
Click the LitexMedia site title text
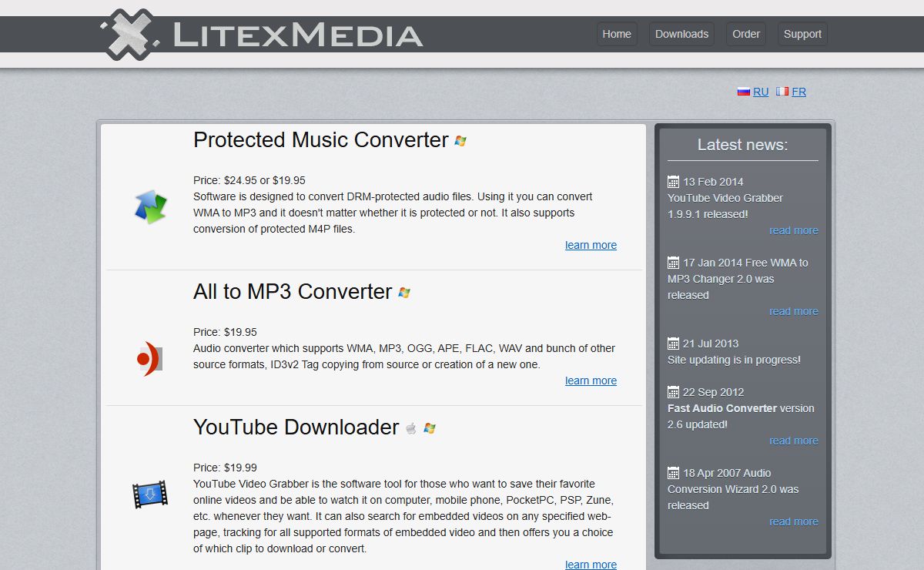[x=298, y=35]
